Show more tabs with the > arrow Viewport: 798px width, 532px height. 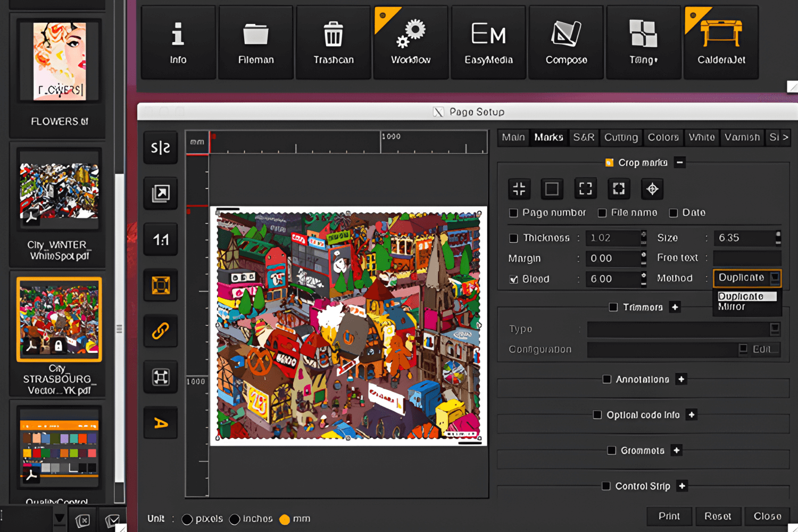tap(785, 137)
